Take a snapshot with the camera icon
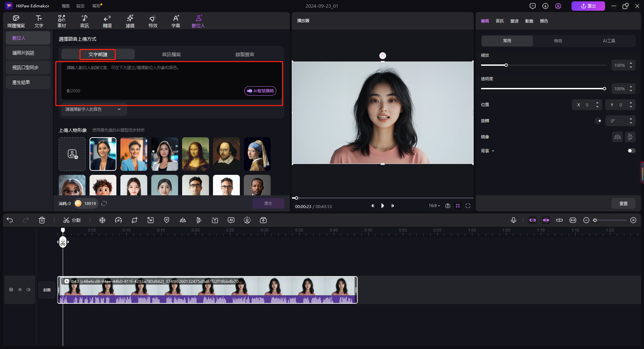644x349 pixels. click(447, 206)
